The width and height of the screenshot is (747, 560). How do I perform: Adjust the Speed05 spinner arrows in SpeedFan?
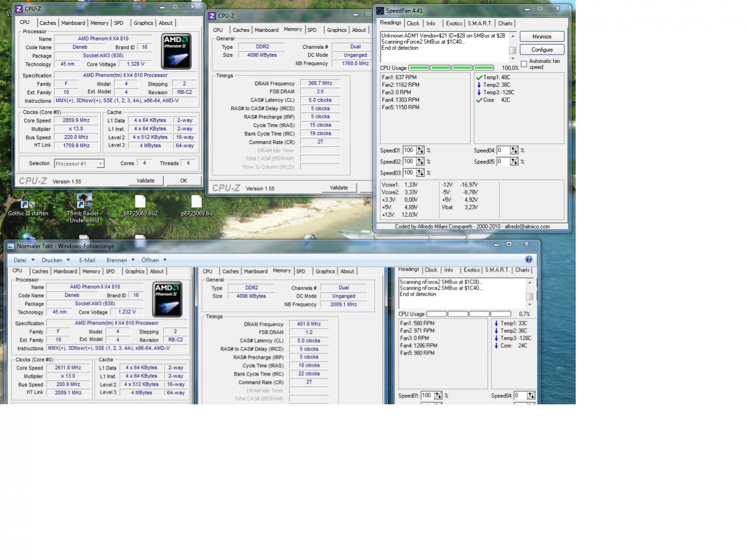(514, 161)
